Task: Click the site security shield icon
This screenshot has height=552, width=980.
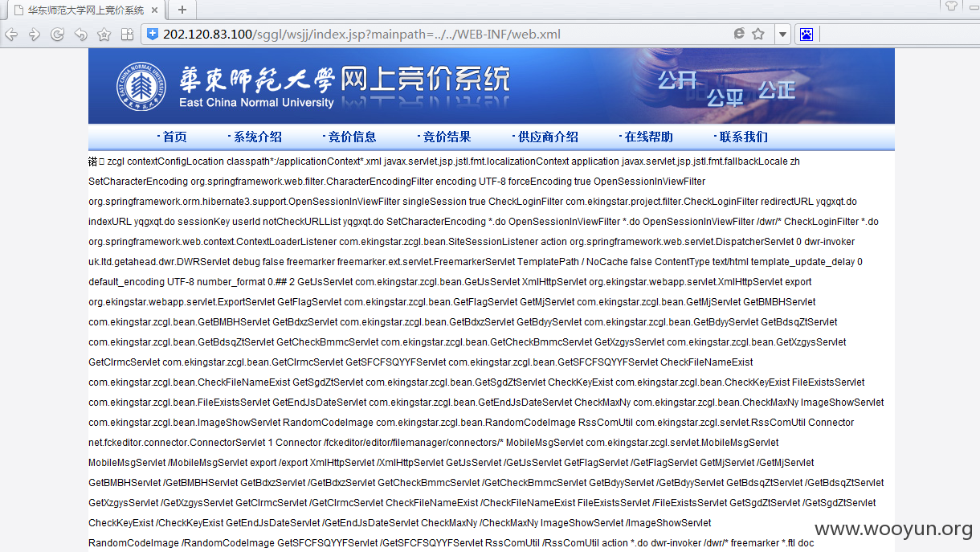Action: 152,34
